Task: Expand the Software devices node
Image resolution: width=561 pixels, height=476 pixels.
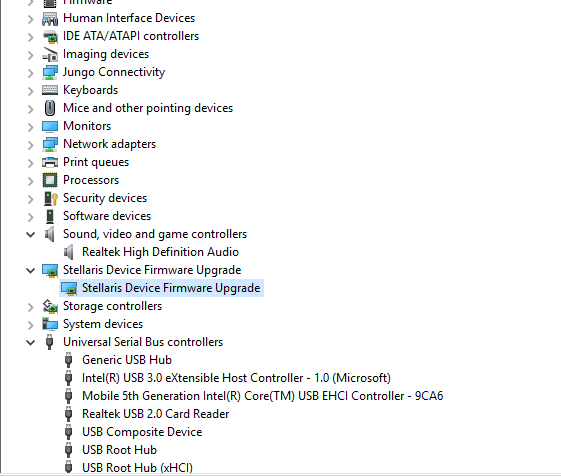Action: pyautogui.click(x=31, y=217)
